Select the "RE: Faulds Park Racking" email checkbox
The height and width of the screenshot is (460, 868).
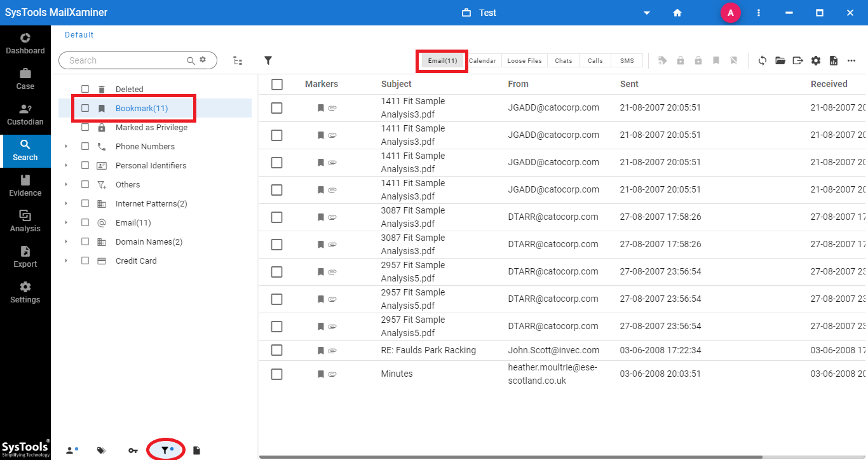277,350
